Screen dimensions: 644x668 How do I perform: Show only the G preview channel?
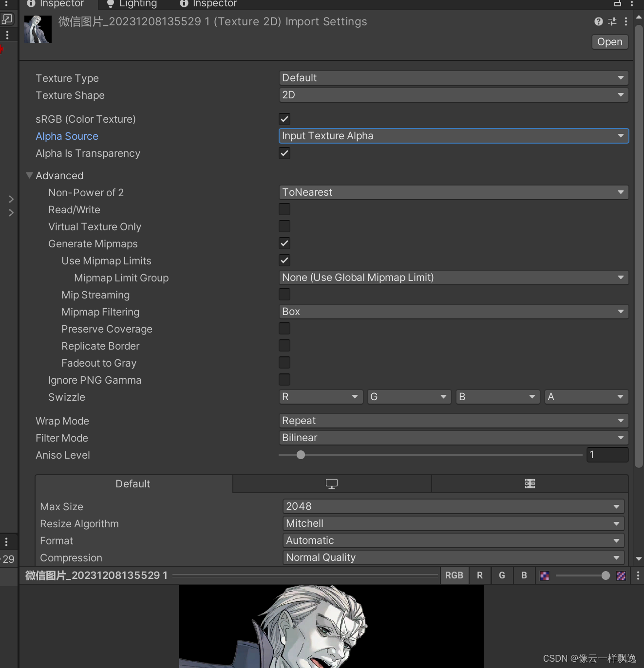coord(502,575)
